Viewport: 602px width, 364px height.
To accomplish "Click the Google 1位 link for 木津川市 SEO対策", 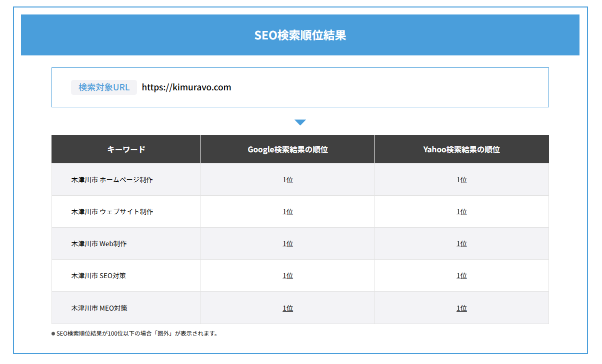I will pos(287,275).
